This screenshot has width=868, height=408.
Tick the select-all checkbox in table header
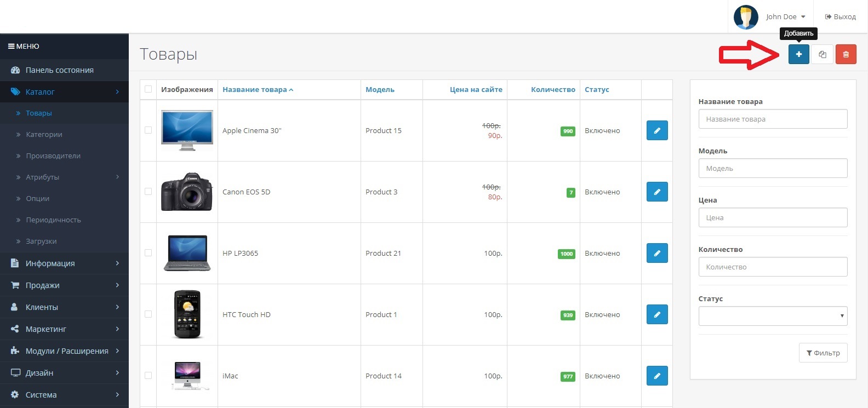pos(148,89)
